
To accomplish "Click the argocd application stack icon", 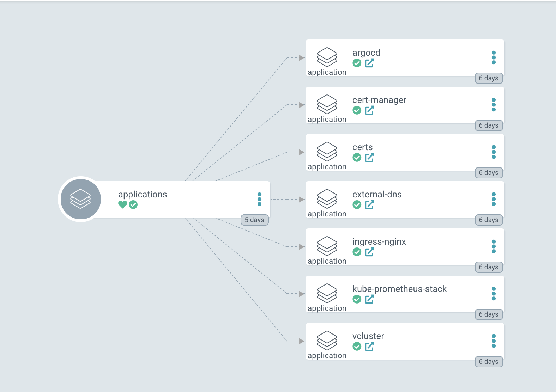I will [x=327, y=57].
